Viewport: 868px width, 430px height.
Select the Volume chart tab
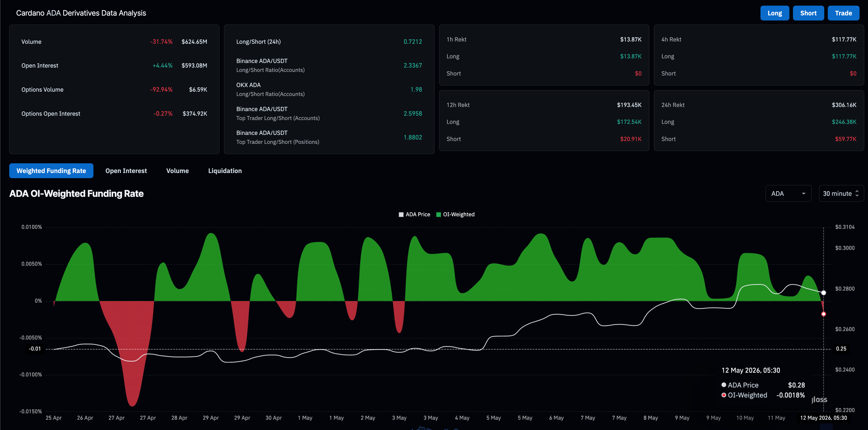click(178, 171)
